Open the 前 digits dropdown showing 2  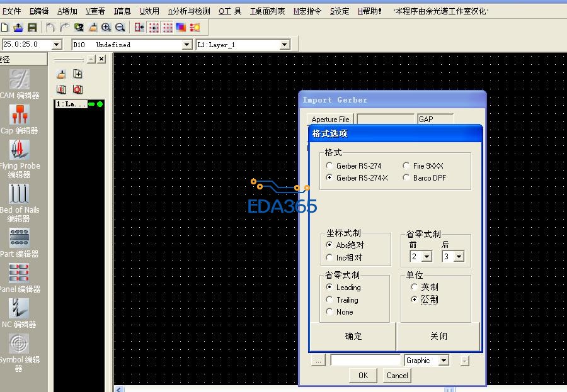point(427,257)
